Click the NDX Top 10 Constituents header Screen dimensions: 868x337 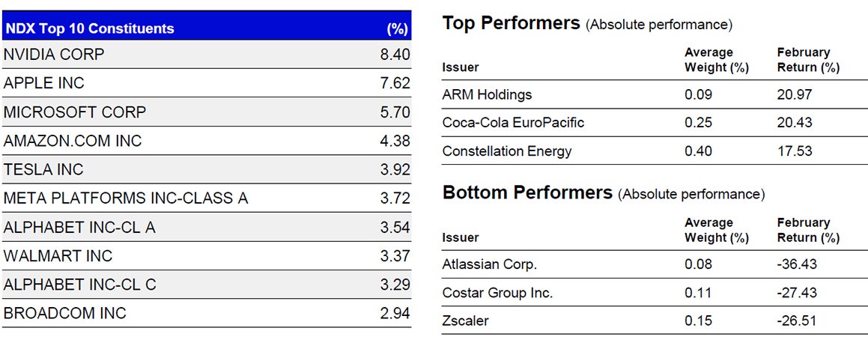coord(89,28)
